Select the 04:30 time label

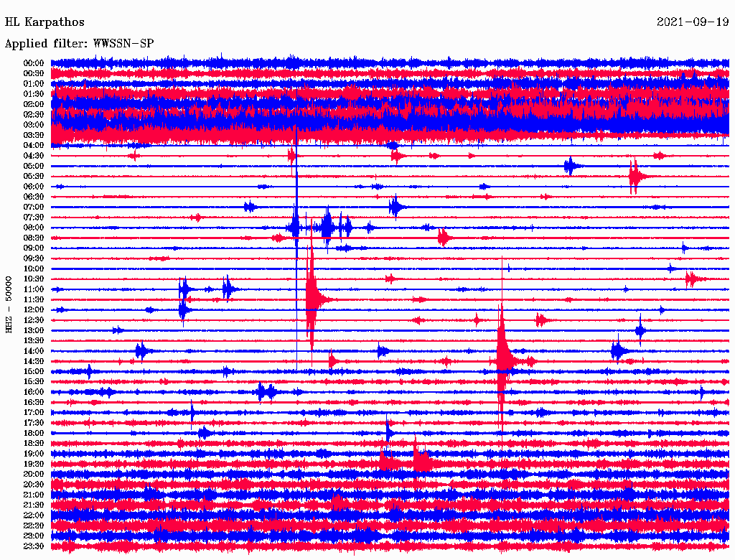34,156
